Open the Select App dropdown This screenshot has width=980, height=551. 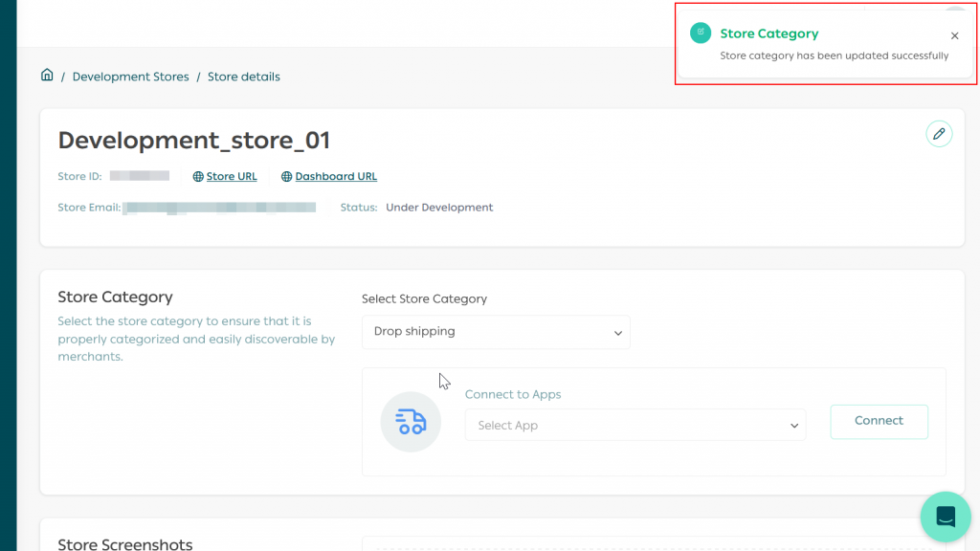tap(635, 426)
